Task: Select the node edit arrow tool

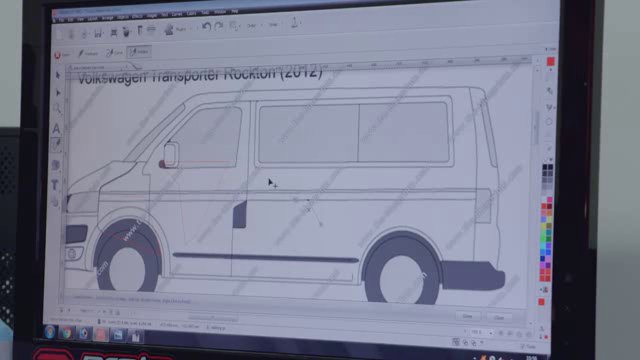Action: point(58,93)
